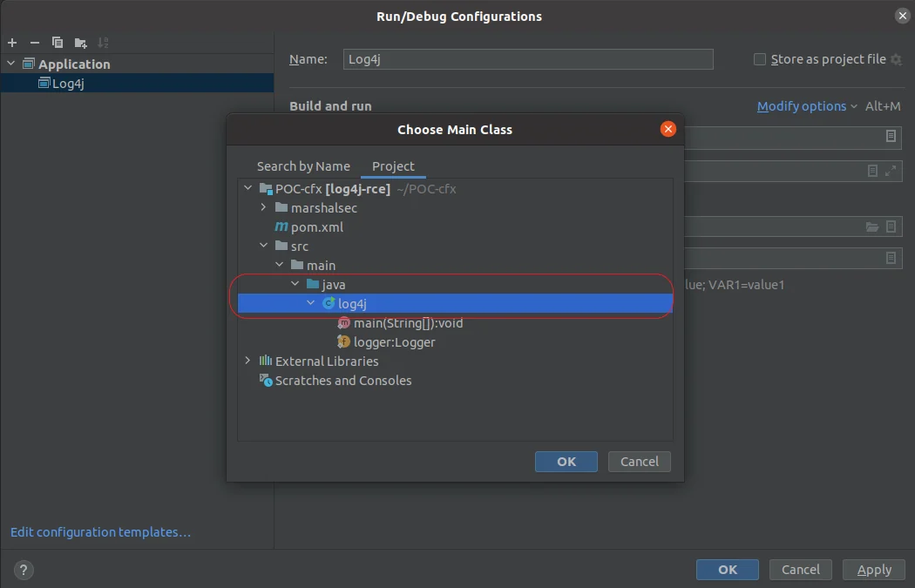The image size is (915, 588).
Task: Click the pom.xml Maven file icon
Action: (281, 226)
